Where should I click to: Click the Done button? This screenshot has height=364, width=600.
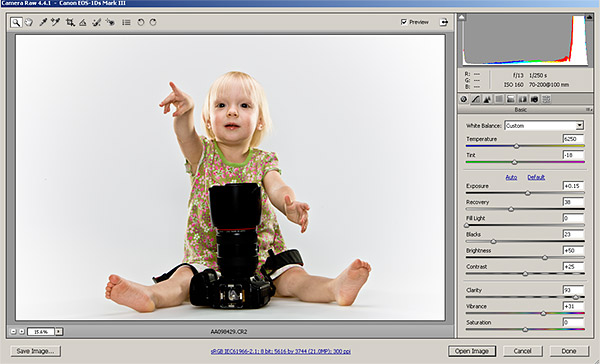pos(569,351)
